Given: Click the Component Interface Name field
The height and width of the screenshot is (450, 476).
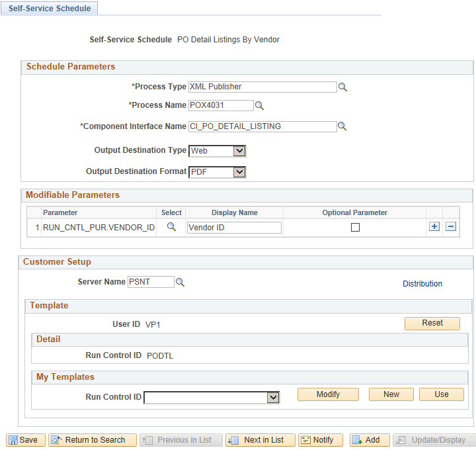Looking at the screenshot, I should (x=262, y=126).
